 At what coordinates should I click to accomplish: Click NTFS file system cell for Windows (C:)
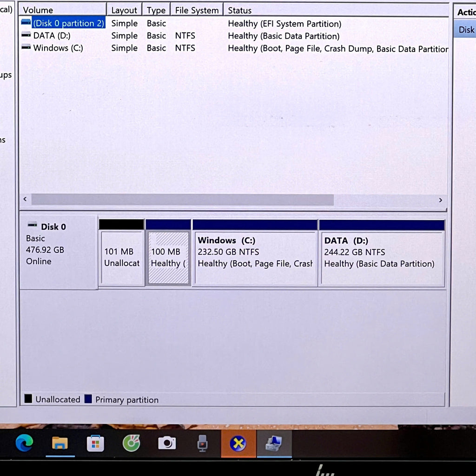(185, 48)
